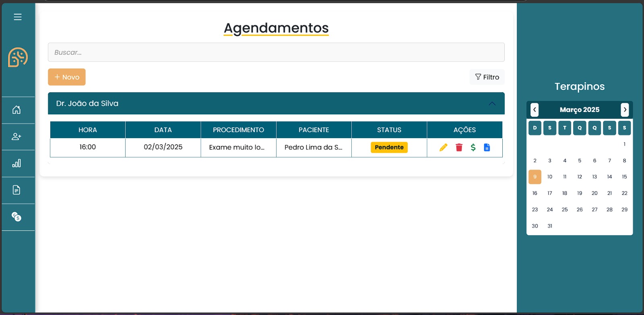644x315 pixels.
Task: Click the PROCEDIMENTO column header
Action: [238, 130]
